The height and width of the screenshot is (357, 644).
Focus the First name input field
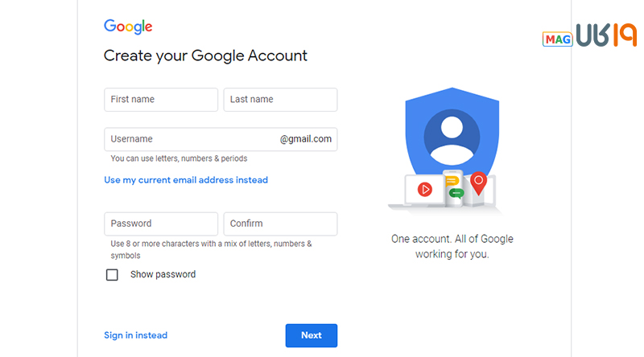click(x=161, y=100)
